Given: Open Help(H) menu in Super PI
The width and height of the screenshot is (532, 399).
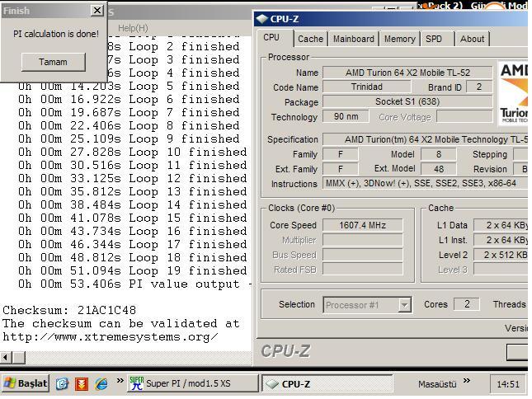Looking at the screenshot, I should pos(133,28).
